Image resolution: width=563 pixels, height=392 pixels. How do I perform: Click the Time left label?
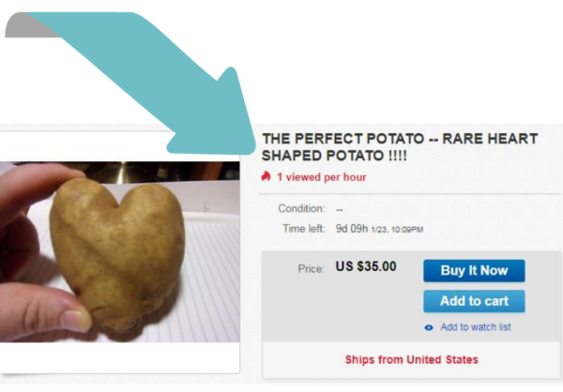303,229
